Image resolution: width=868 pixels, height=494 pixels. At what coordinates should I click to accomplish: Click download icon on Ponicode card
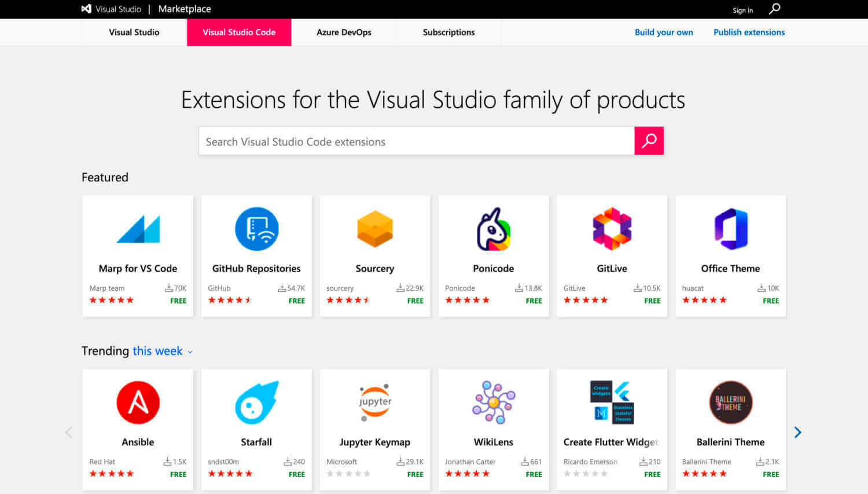pos(519,288)
